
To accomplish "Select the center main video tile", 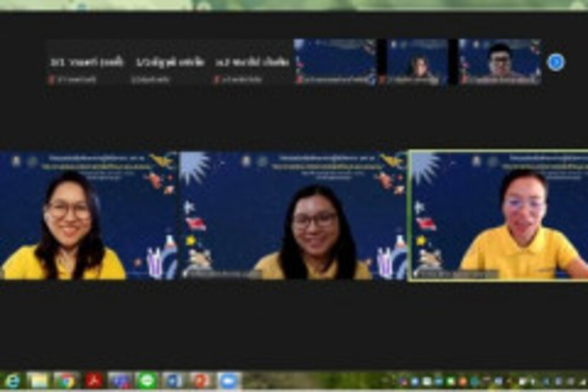I will pyautogui.click(x=293, y=215).
